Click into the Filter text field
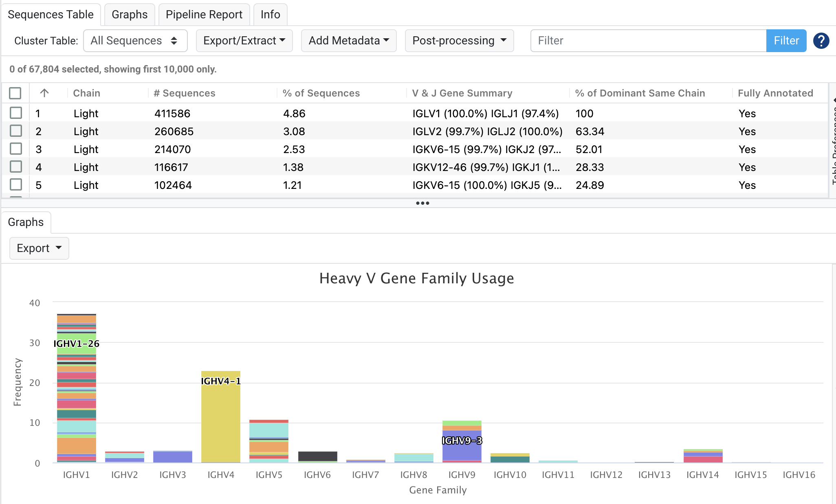The image size is (836, 504). pyautogui.click(x=648, y=41)
